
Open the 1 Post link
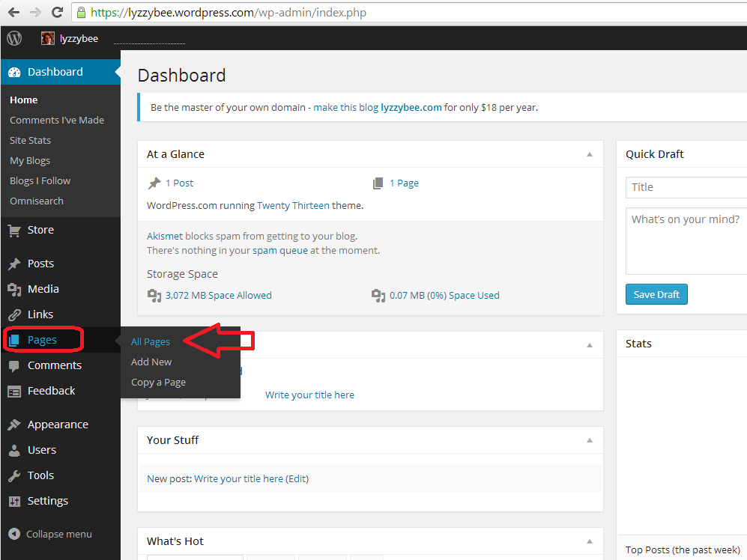179,183
